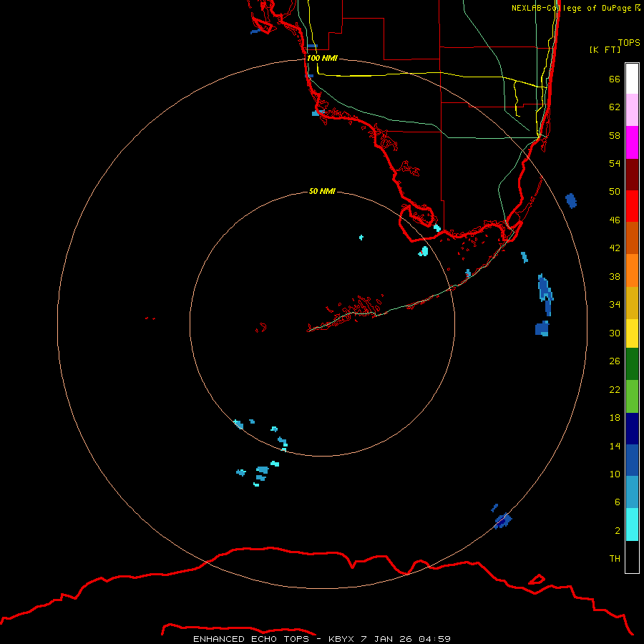644x644 pixels.
Task: Click the medium blue legend swatch
Action: pyautogui.click(x=632, y=460)
